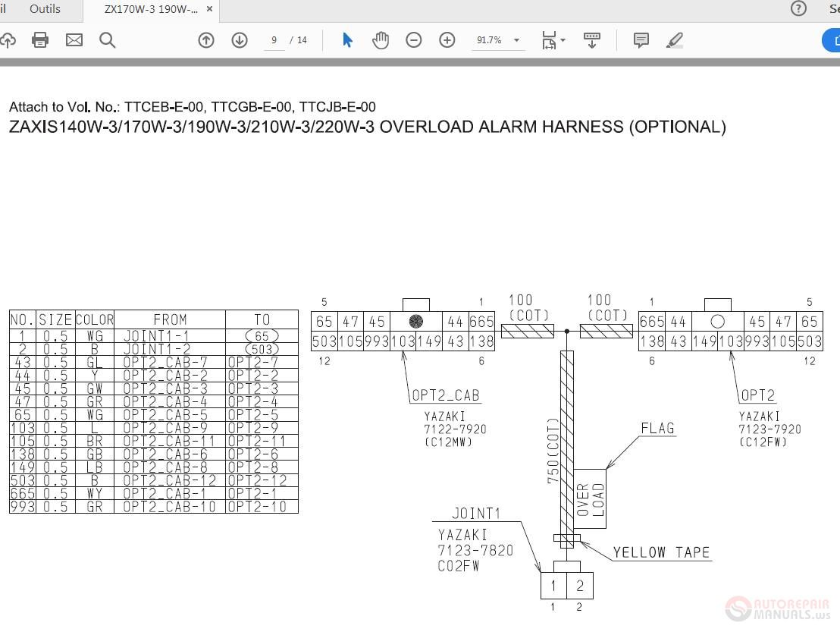Click the FLAG label in the diagram

pos(657,429)
